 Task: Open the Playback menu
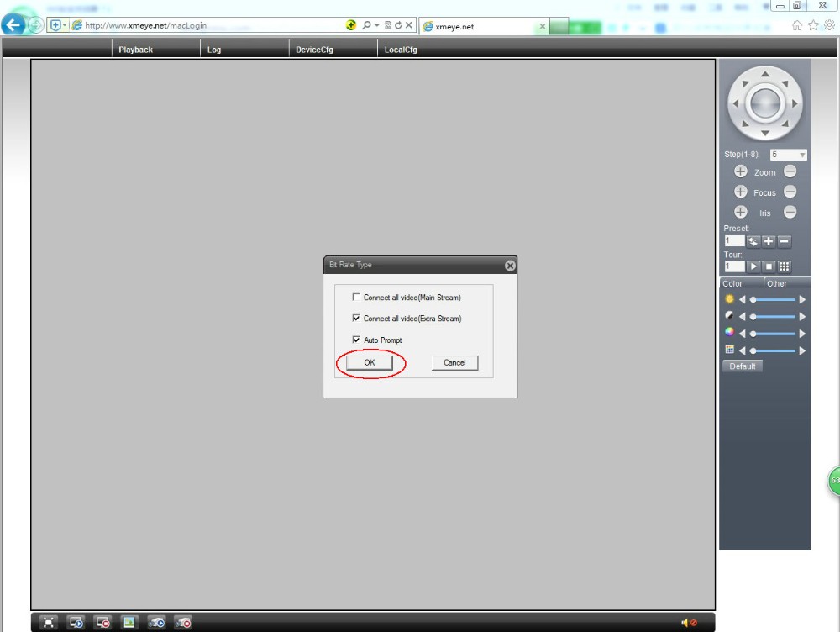(135, 50)
